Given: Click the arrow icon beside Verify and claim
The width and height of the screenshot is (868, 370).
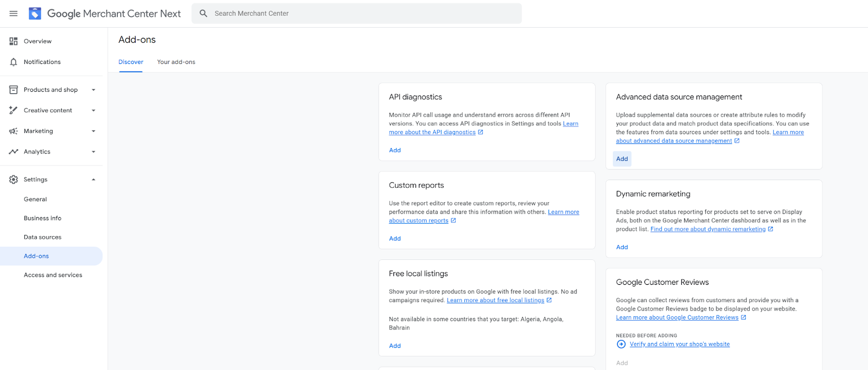Looking at the screenshot, I should coord(621,345).
